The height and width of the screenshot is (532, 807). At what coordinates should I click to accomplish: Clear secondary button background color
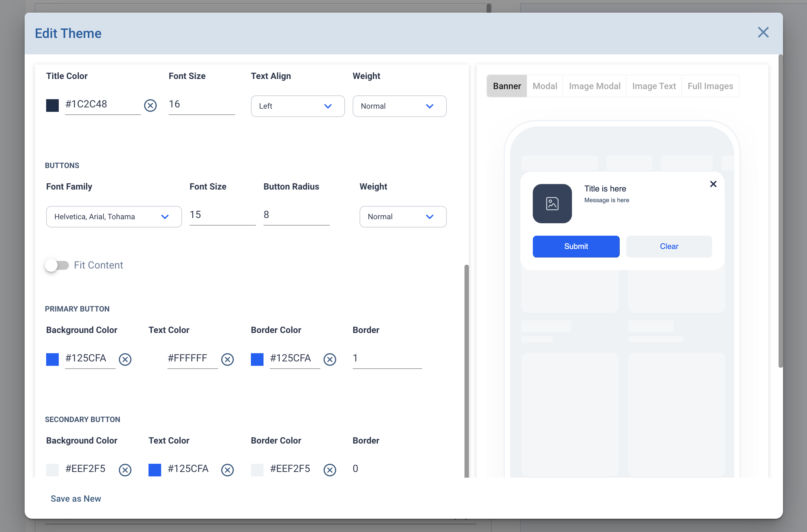pos(125,469)
